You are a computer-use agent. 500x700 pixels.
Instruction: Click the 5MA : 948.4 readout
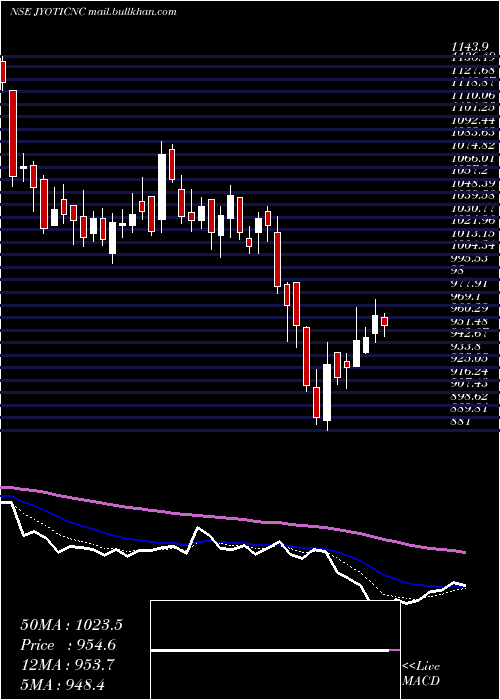point(63,684)
